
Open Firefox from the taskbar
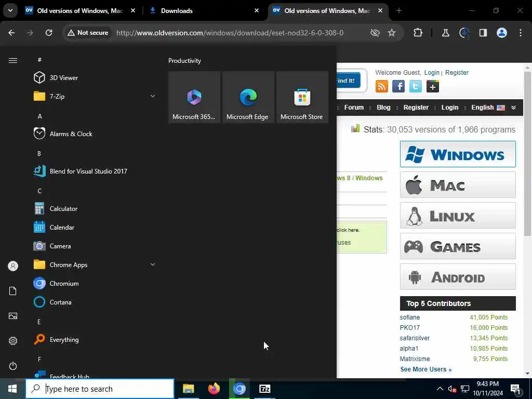pyautogui.click(x=214, y=389)
